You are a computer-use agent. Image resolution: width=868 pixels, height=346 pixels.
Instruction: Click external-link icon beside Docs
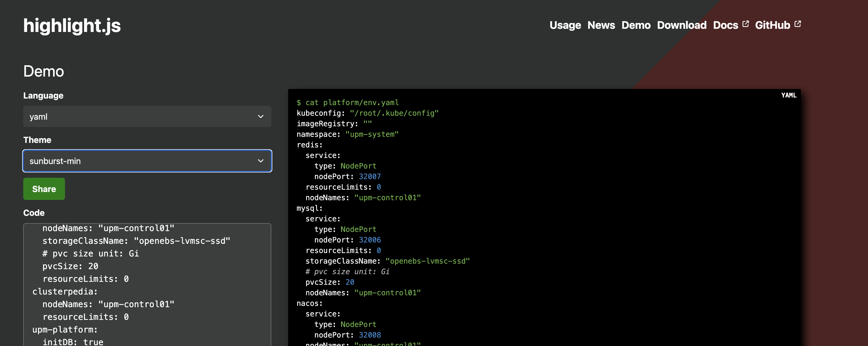coord(745,24)
